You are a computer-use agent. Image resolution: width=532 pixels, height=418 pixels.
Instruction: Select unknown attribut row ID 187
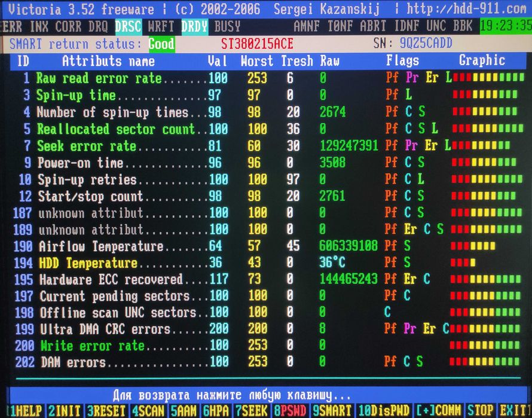click(x=268, y=212)
